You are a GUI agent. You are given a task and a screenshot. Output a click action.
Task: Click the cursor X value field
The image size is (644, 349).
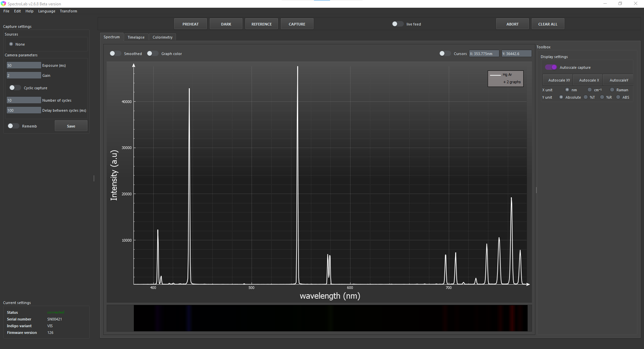(x=484, y=54)
